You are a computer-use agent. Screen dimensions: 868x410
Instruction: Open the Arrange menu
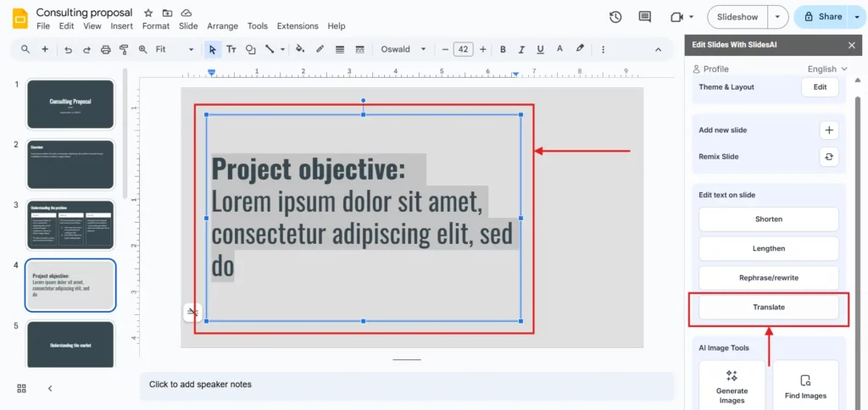pyautogui.click(x=222, y=26)
